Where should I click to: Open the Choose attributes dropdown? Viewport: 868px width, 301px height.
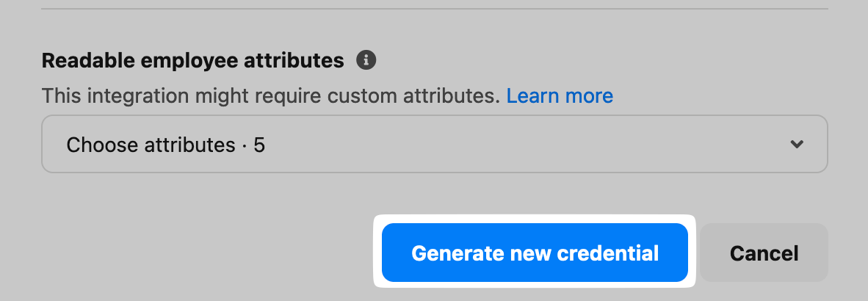tap(434, 144)
